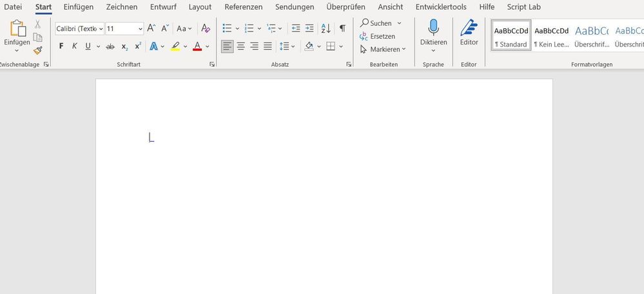Open the Script Lab tab

[523, 7]
